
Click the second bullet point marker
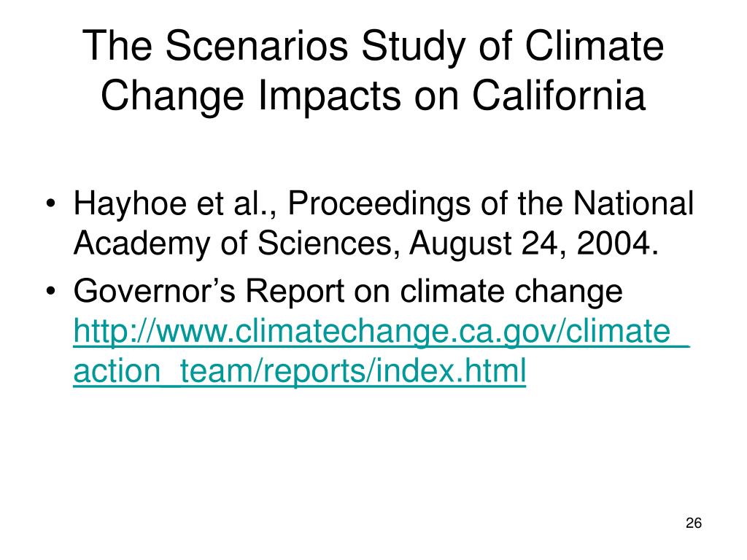click(x=51, y=292)
